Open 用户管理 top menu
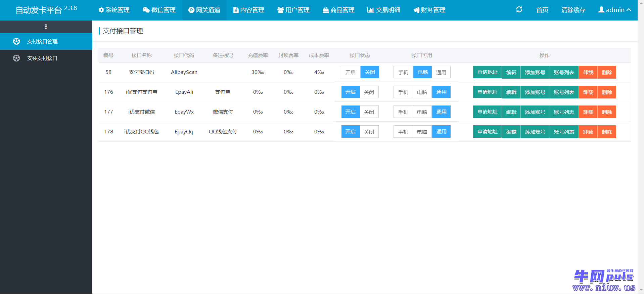644x294 pixels. pyautogui.click(x=293, y=10)
